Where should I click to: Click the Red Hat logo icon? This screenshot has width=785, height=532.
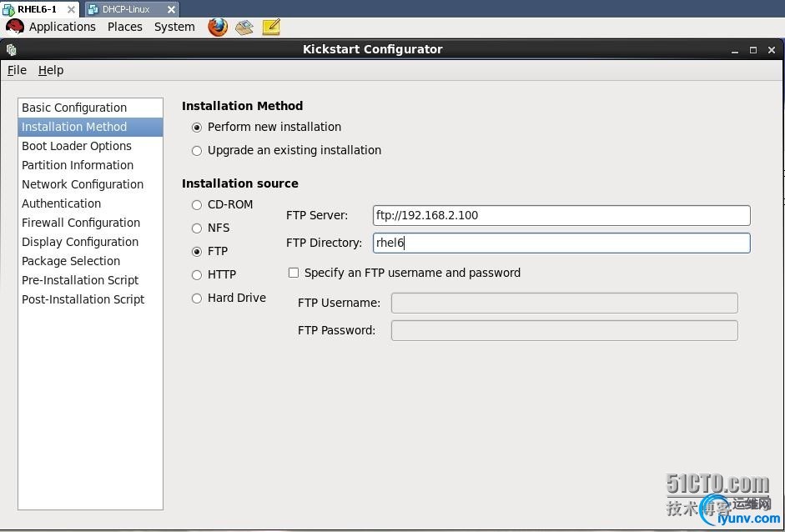(15, 27)
